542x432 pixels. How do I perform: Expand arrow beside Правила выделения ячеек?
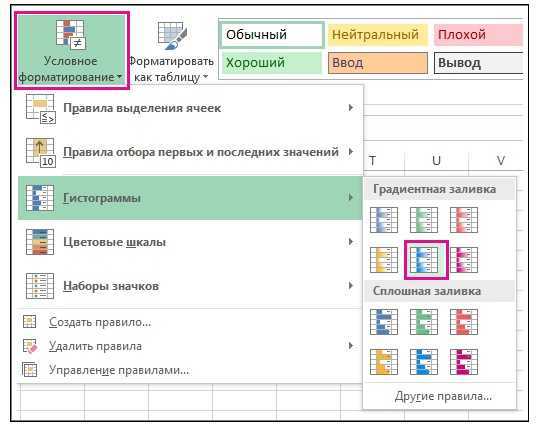[x=351, y=108]
